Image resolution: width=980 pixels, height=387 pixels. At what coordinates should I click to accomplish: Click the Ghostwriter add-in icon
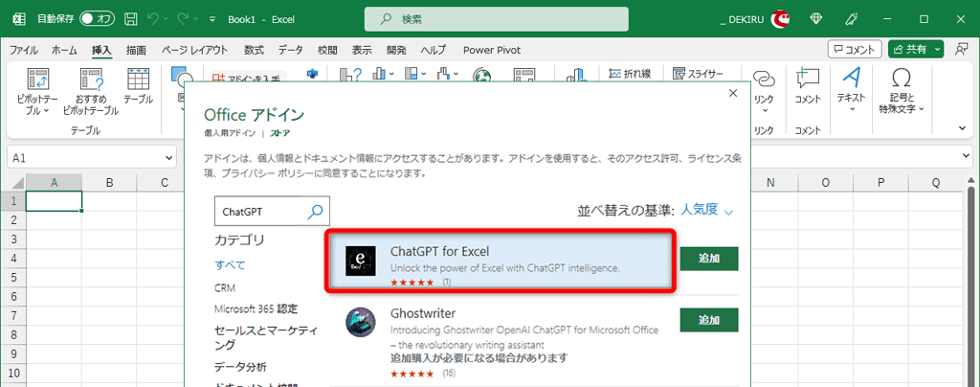361,321
